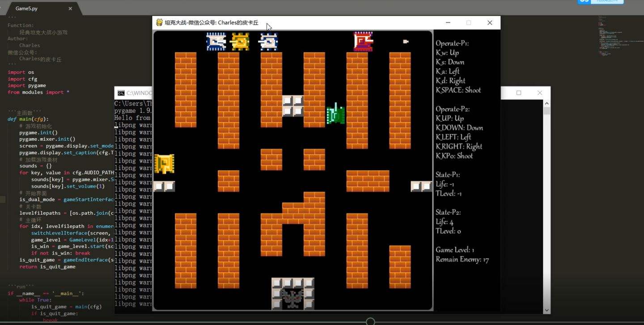
Task: Click the yellow enemy tank in the top row
Action: (240, 42)
